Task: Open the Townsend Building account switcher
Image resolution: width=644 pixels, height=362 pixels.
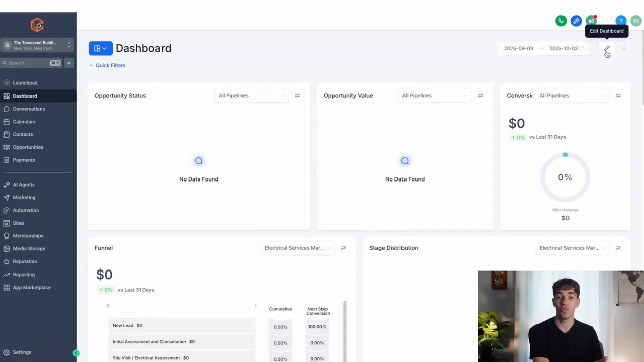Action: (37, 45)
